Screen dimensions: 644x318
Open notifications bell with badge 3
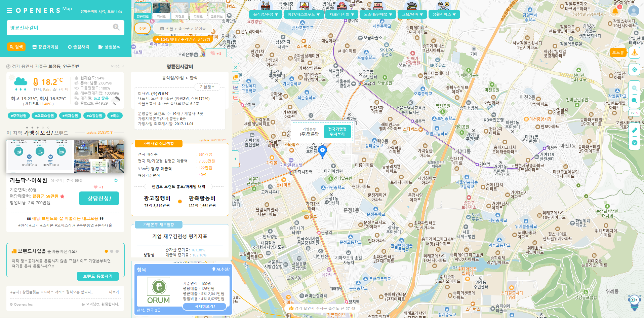tap(615, 11)
